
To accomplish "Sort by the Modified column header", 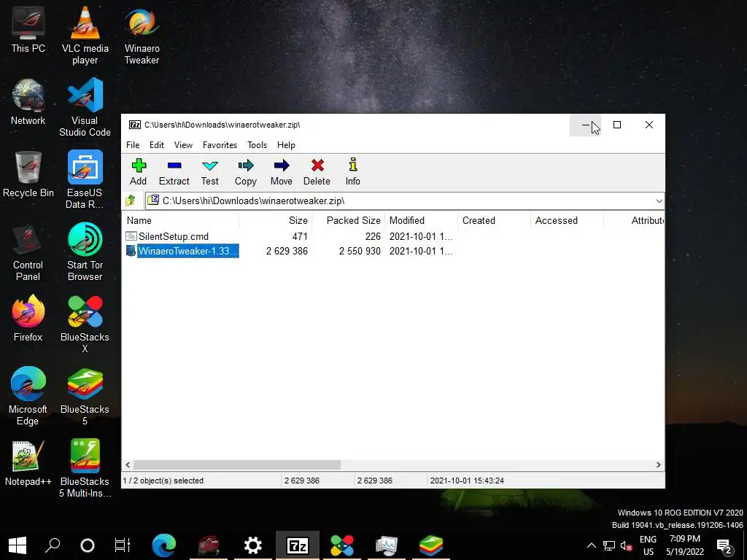I will point(421,220).
